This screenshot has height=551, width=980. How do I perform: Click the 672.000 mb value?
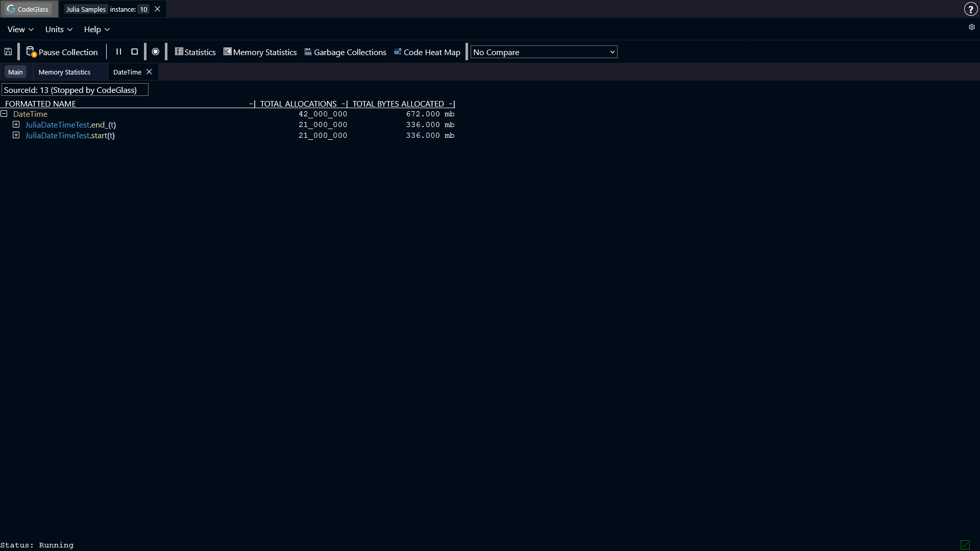tap(430, 114)
